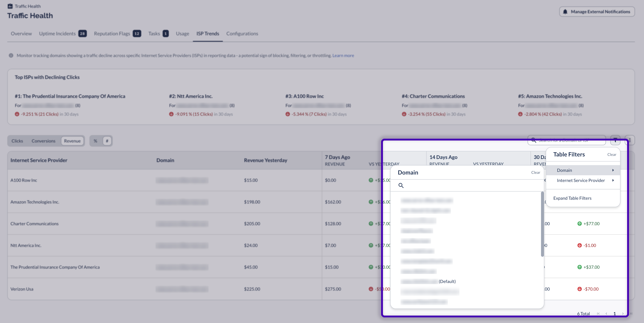Image resolution: width=644 pixels, height=323 pixels.
Task: Open the Usage tab
Action: [183, 34]
